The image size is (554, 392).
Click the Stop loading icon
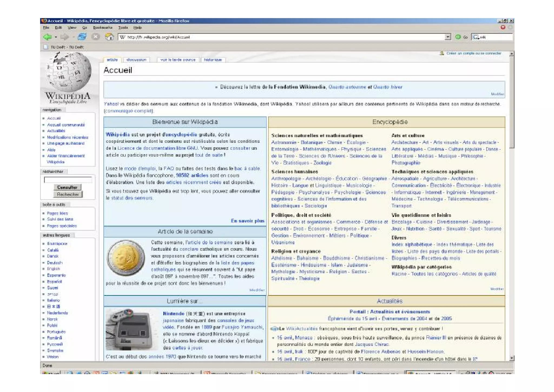95,37
